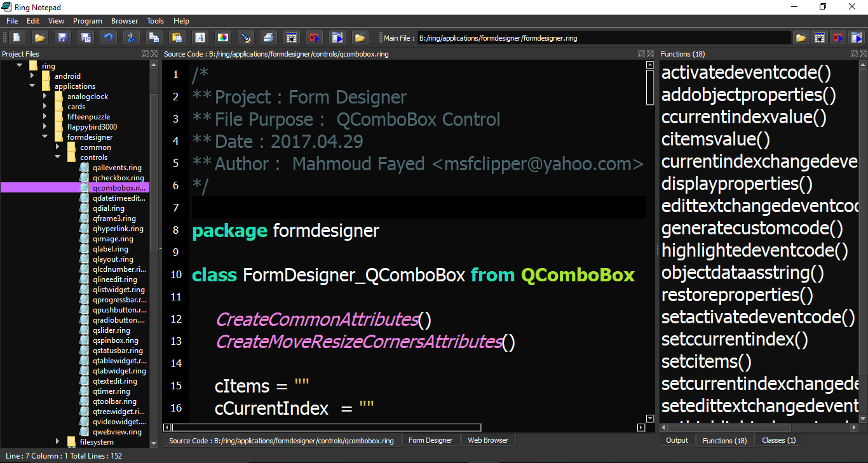Float the Project Files panel

tap(145, 54)
